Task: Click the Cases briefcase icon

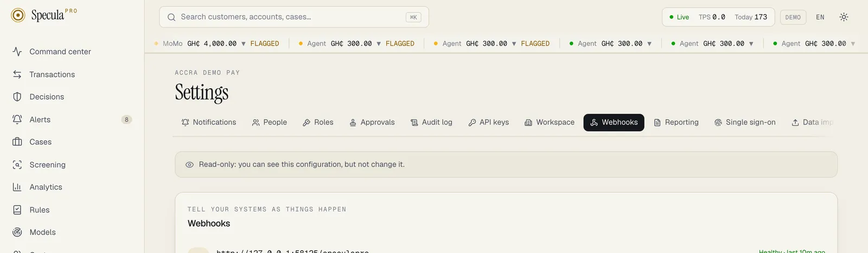Action: 17,142
